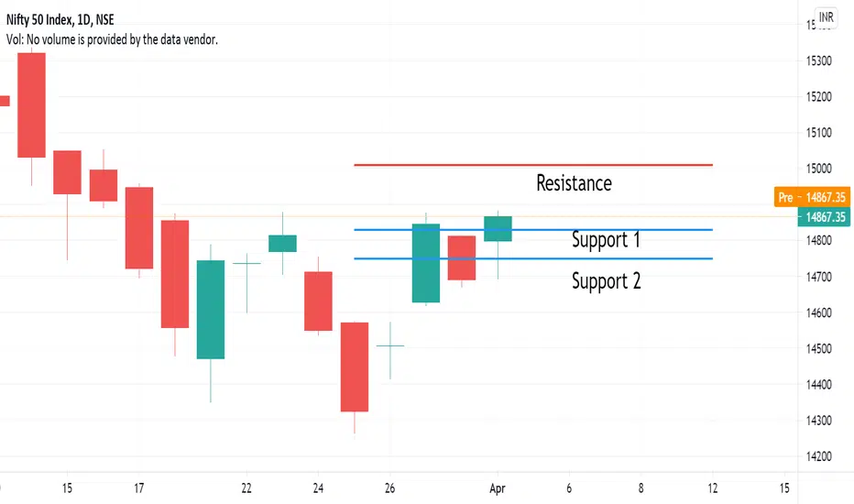Click the Resistance text label
This screenshot has height=504, width=854.
click(x=574, y=183)
